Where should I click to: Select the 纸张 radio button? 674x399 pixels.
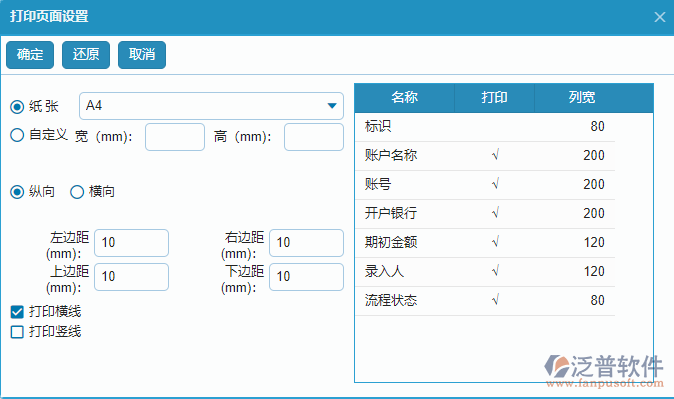click(17, 107)
